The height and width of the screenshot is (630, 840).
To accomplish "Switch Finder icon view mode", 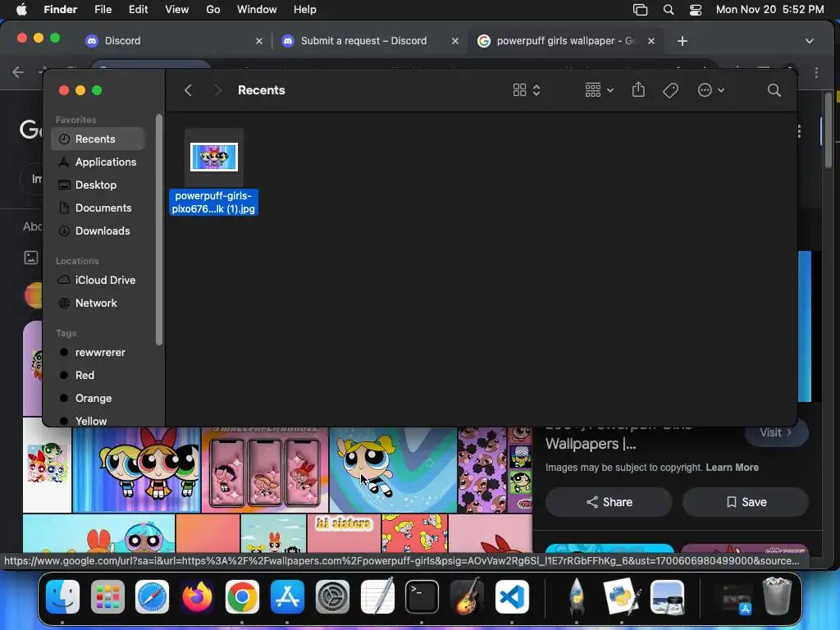I will pos(526,90).
